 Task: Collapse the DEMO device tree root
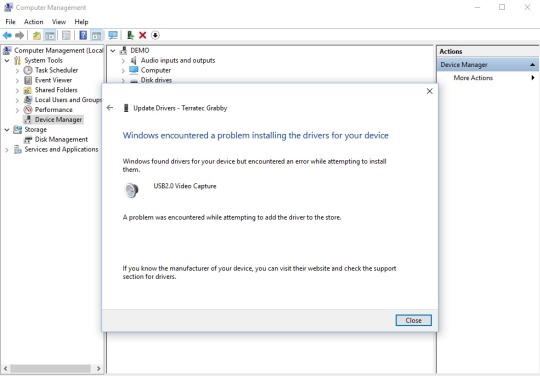click(x=113, y=51)
